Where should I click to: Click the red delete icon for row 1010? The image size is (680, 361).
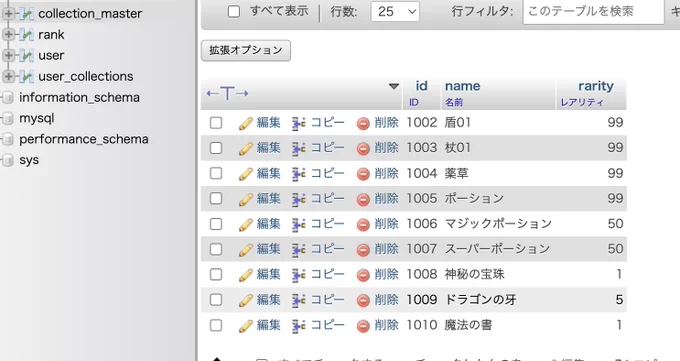click(363, 326)
